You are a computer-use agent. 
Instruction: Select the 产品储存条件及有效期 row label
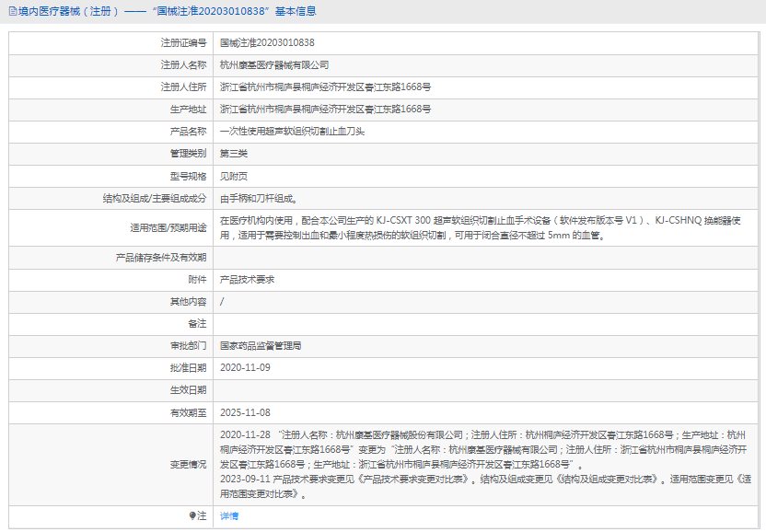click(161, 258)
